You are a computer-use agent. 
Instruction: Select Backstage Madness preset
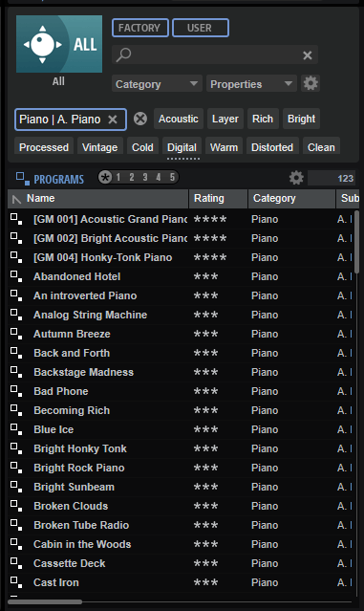tap(84, 372)
